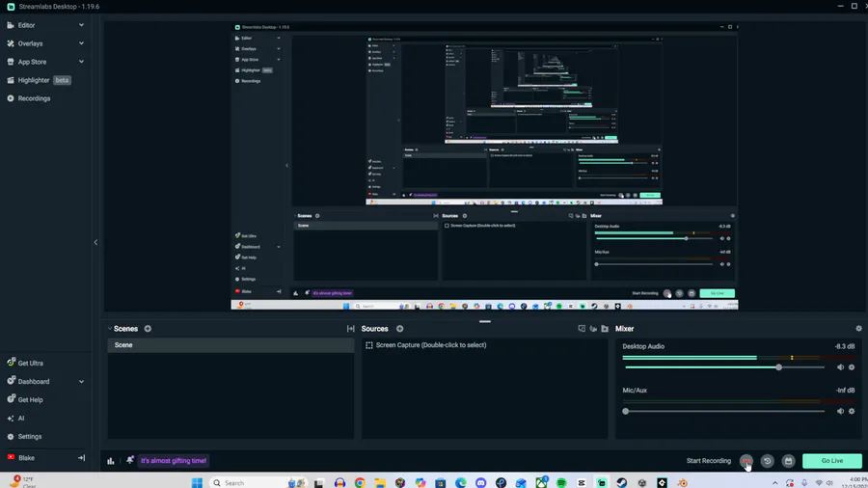This screenshot has height=488, width=868.
Task: Click the Desktop Audio level meter
Action: pyautogui.click(x=739, y=358)
